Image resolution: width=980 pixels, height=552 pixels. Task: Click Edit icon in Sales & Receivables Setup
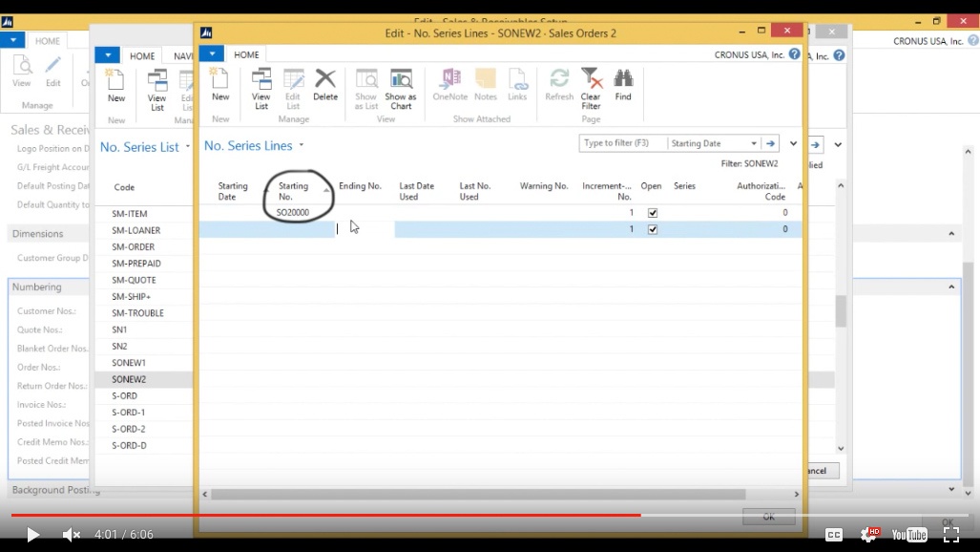[53, 71]
